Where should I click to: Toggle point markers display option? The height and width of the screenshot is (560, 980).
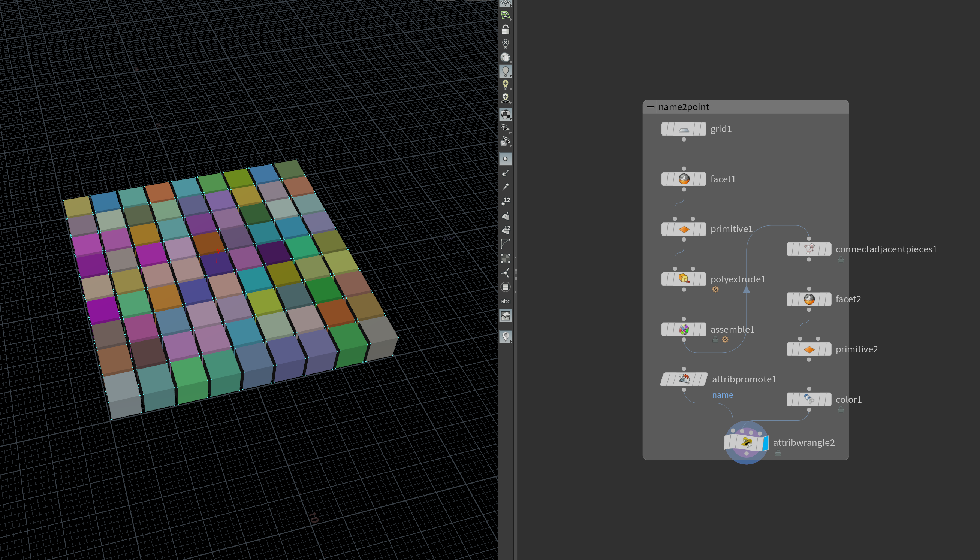point(505,159)
